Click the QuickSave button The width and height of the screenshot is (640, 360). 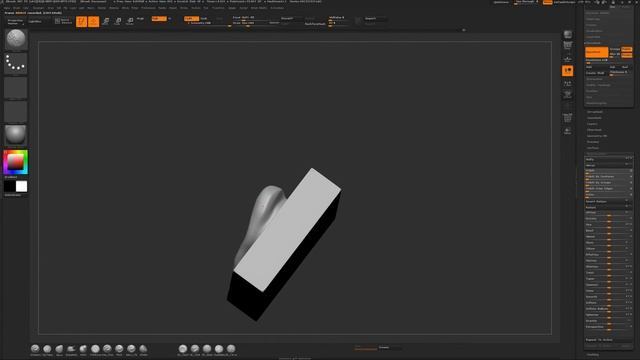point(501,2)
